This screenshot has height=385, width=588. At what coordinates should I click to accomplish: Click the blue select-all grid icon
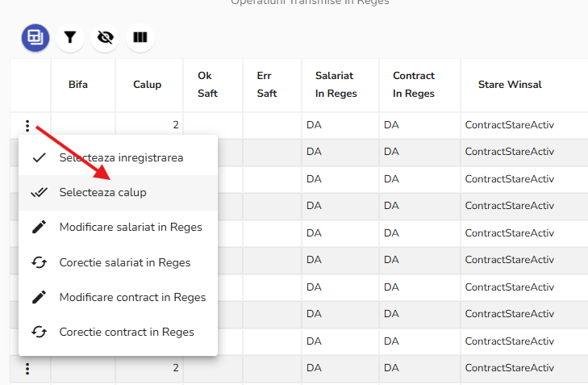(x=35, y=37)
